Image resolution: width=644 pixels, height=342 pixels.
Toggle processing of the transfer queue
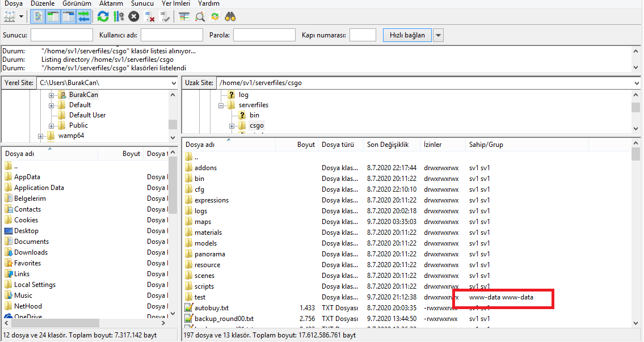118,17
